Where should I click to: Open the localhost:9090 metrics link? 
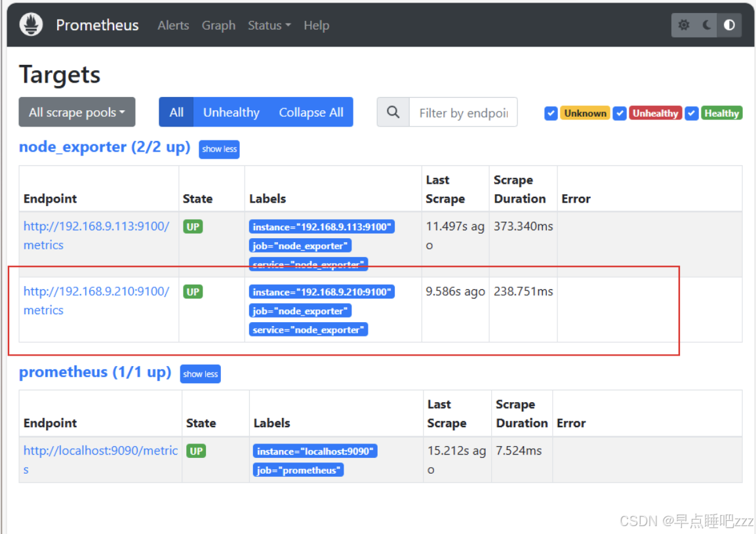click(x=100, y=460)
